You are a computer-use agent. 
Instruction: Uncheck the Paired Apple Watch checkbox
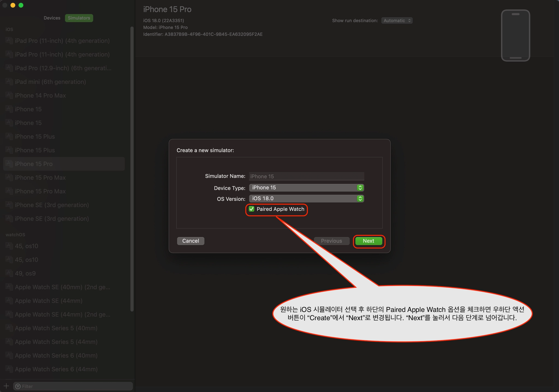(x=252, y=209)
